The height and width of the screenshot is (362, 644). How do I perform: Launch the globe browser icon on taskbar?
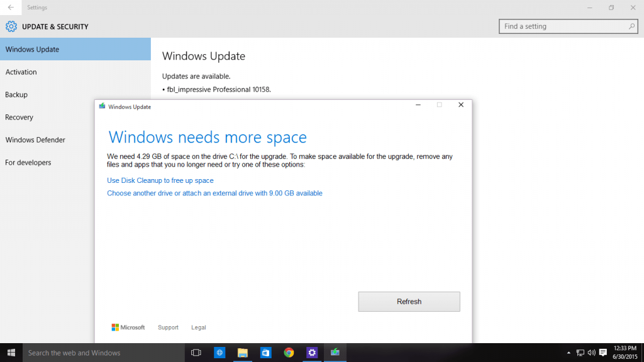point(219,353)
